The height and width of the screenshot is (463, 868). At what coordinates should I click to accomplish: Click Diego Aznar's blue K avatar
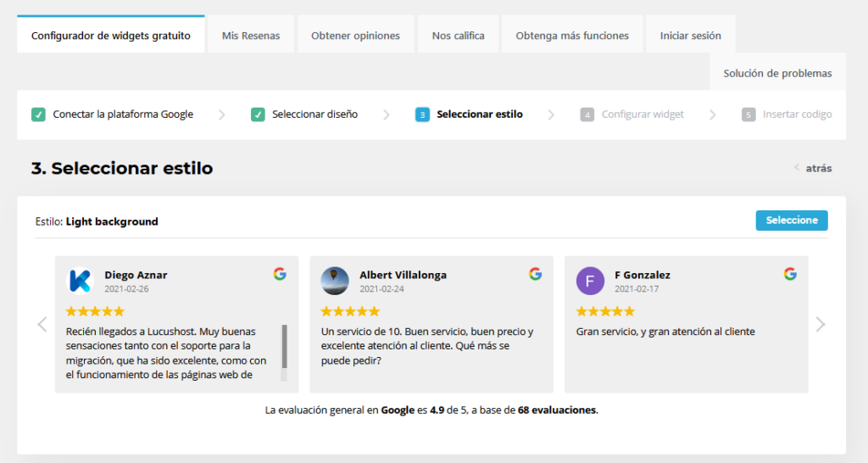coord(80,281)
